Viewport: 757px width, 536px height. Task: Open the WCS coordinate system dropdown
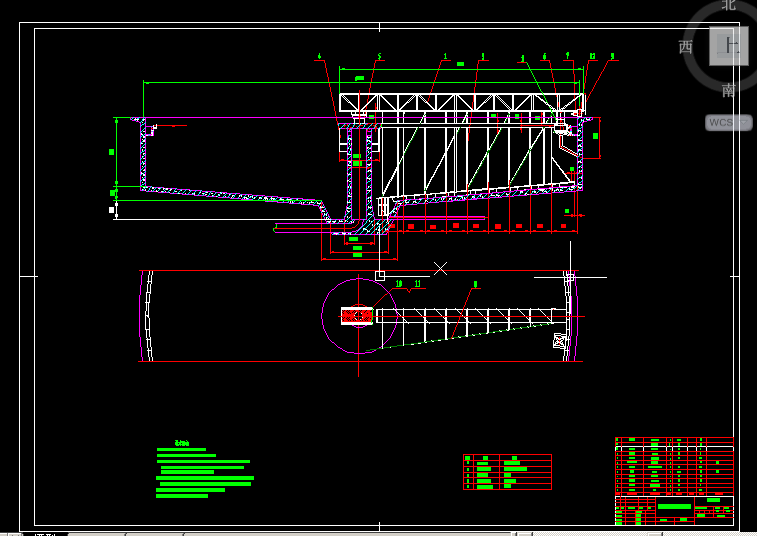[729, 123]
